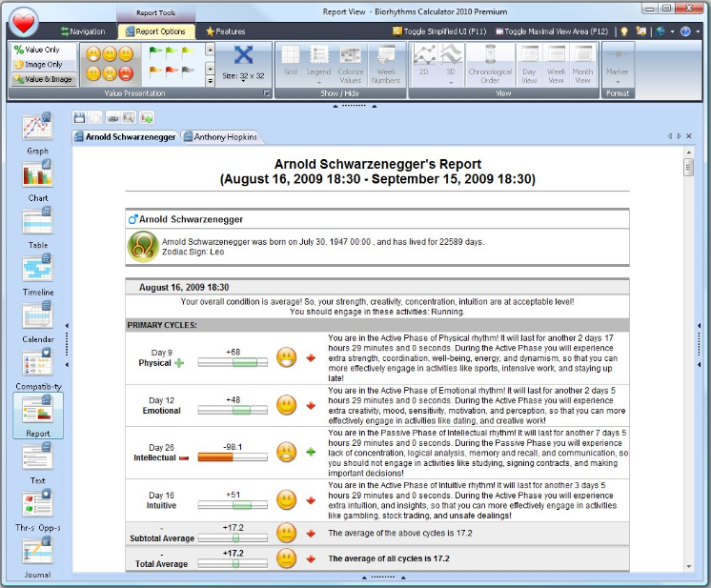This screenshot has height=588, width=711.
Task: Go to previous tab arrow
Action: click(x=670, y=136)
